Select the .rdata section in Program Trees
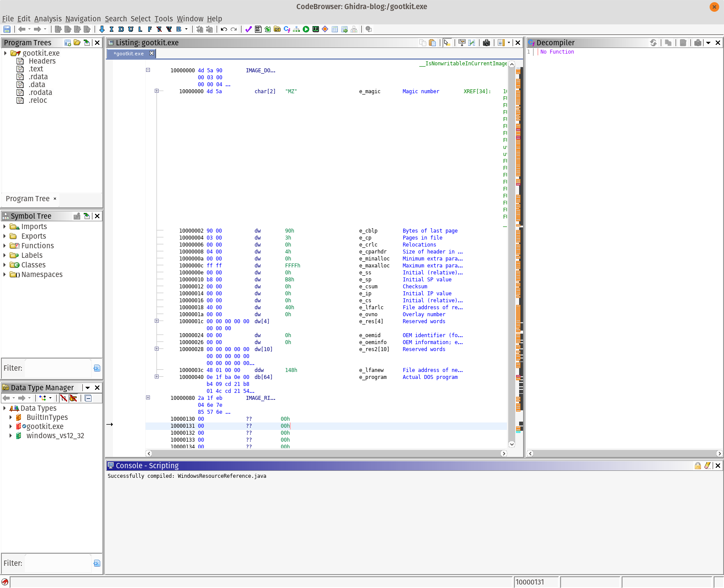Image resolution: width=724 pixels, height=588 pixels. [x=38, y=77]
